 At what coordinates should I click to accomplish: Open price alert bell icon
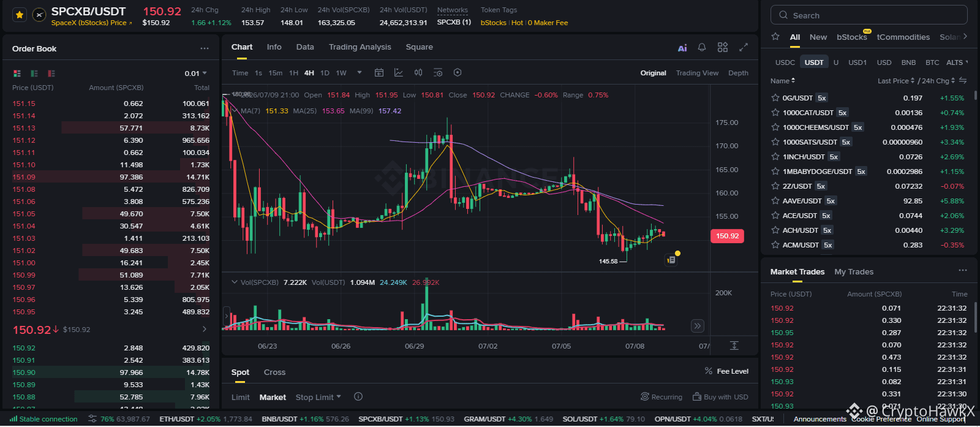click(702, 47)
